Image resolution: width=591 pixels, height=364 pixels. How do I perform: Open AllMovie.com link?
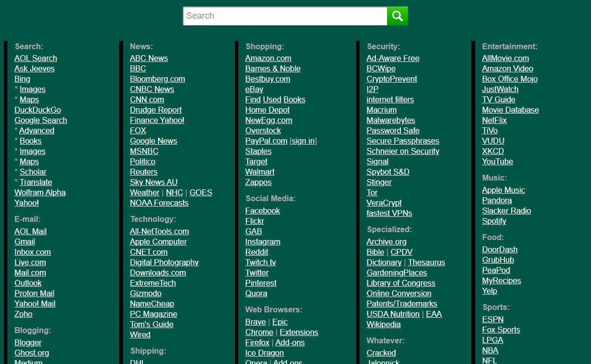505,58
